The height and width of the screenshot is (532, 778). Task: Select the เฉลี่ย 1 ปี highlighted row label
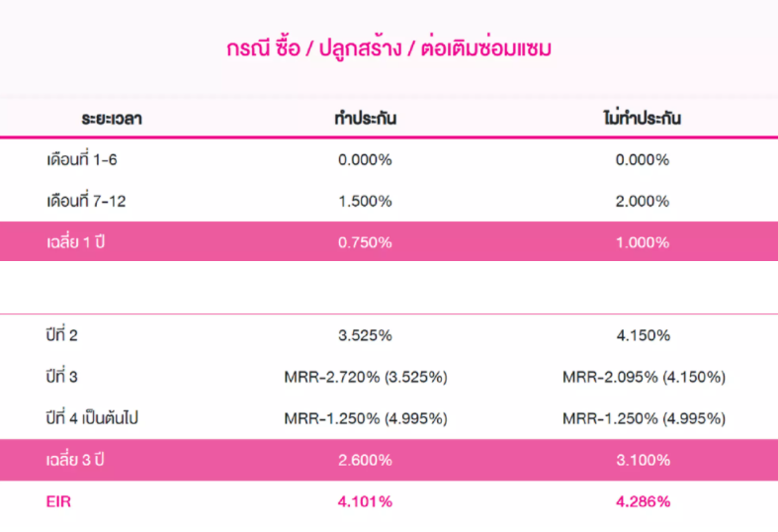pyautogui.click(x=75, y=242)
